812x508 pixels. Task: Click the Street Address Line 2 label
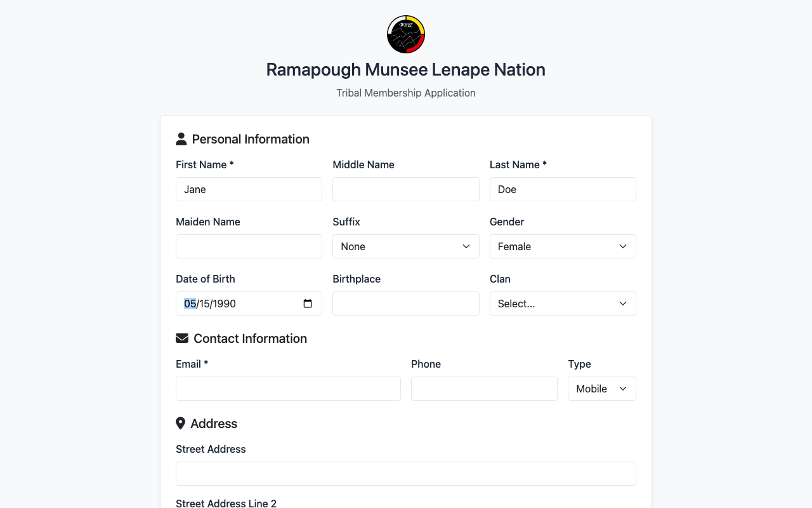[x=226, y=503]
